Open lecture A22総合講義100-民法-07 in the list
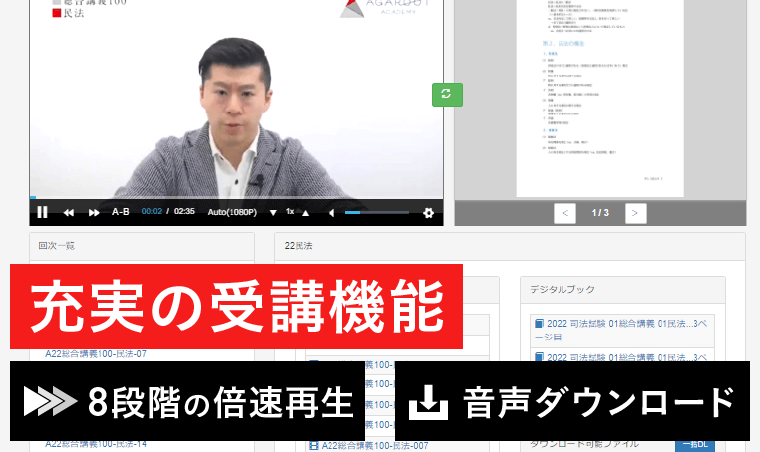This screenshot has width=760, height=452. pos(96,353)
